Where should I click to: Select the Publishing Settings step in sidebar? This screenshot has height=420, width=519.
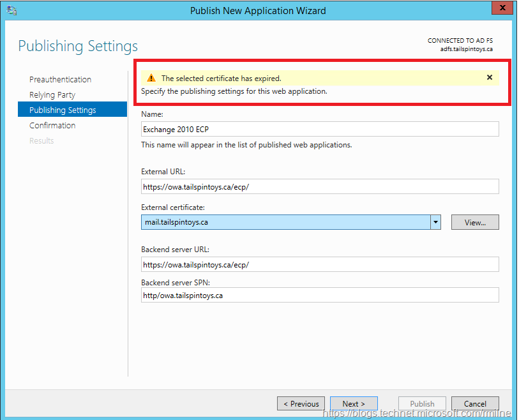tap(63, 110)
